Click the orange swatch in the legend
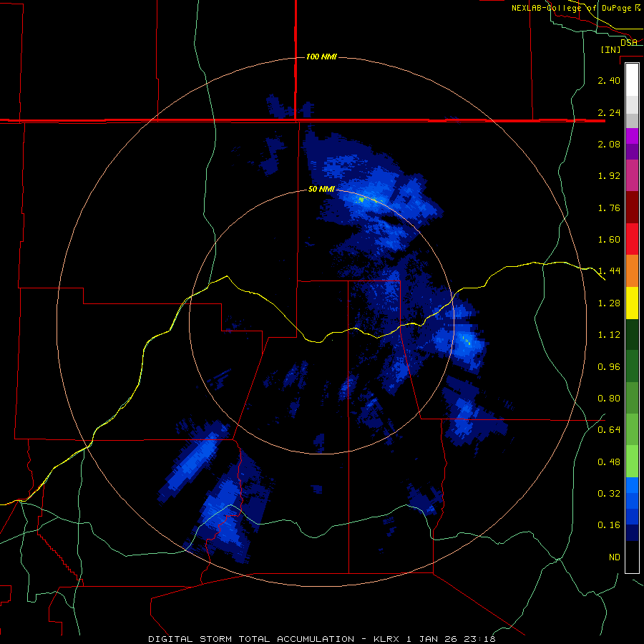644x644 pixels. (x=632, y=270)
